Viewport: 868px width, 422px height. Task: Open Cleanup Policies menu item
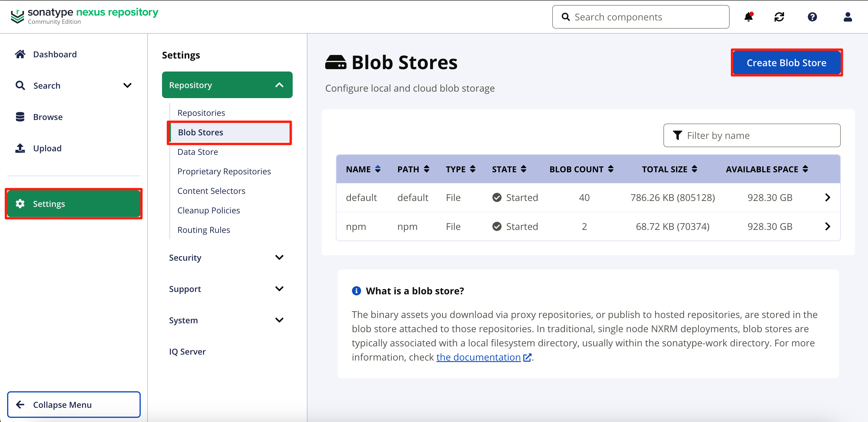click(209, 210)
